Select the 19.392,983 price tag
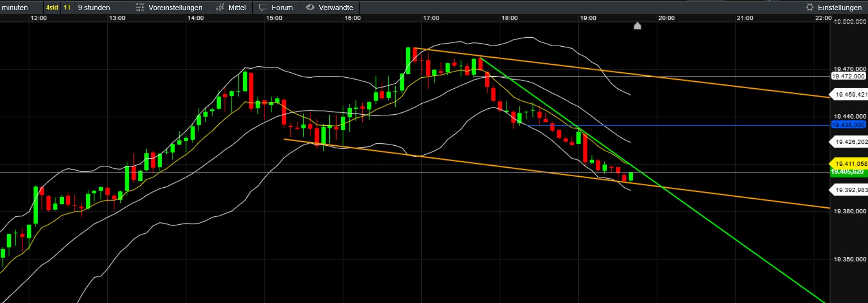868x303 pixels. click(849, 190)
